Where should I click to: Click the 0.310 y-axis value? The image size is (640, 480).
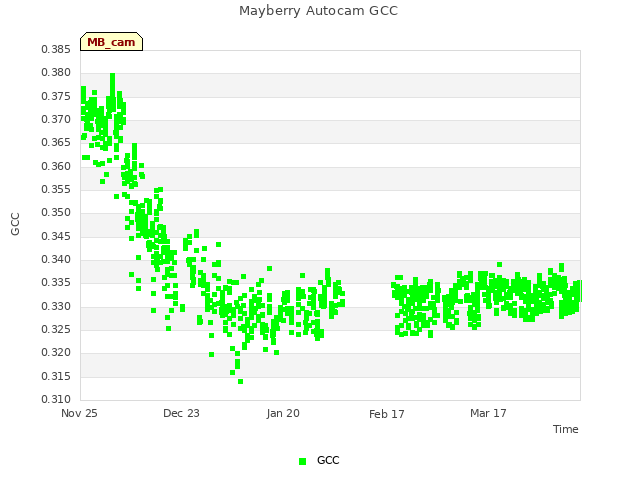point(56,399)
